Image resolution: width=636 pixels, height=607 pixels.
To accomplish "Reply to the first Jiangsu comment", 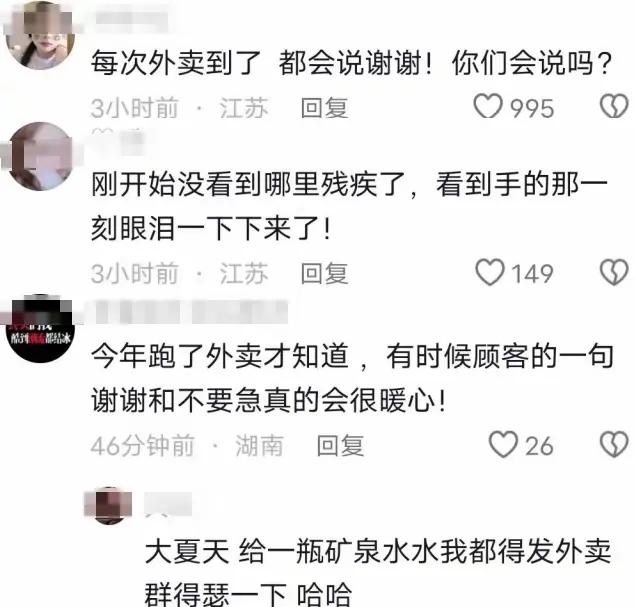I will [x=324, y=108].
